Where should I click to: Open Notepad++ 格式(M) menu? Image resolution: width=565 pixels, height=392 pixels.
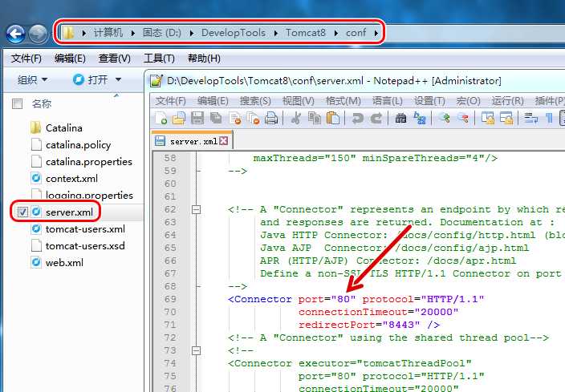coord(343,101)
